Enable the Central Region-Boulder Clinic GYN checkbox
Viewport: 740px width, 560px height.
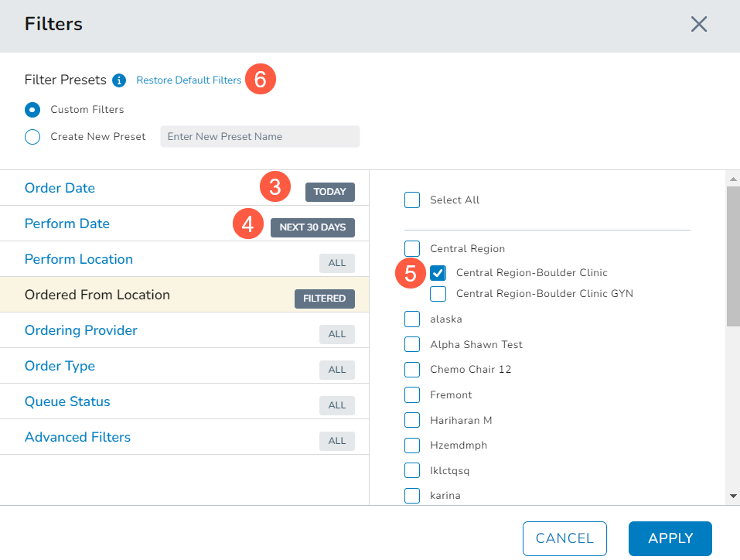438,294
